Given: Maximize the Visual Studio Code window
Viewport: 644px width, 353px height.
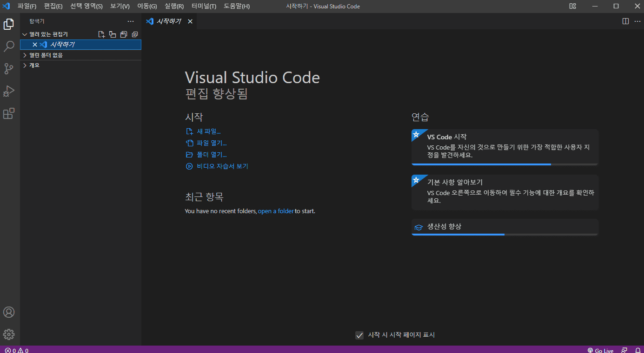Looking at the screenshot, I should 616,6.
